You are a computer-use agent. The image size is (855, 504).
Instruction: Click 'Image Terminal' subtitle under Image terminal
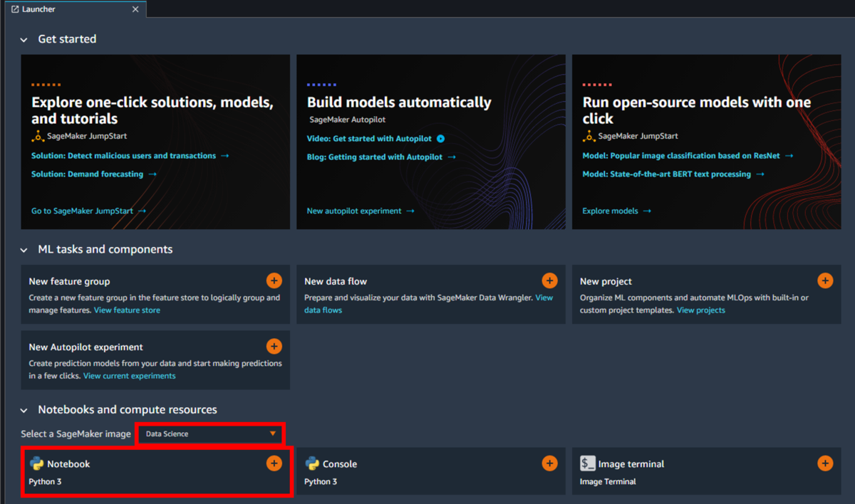click(608, 481)
